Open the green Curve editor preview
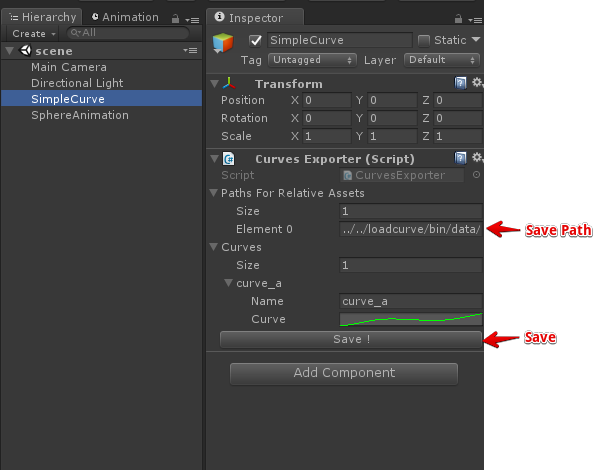The image size is (599, 470). pyautogui.click(x=411, y=319)
